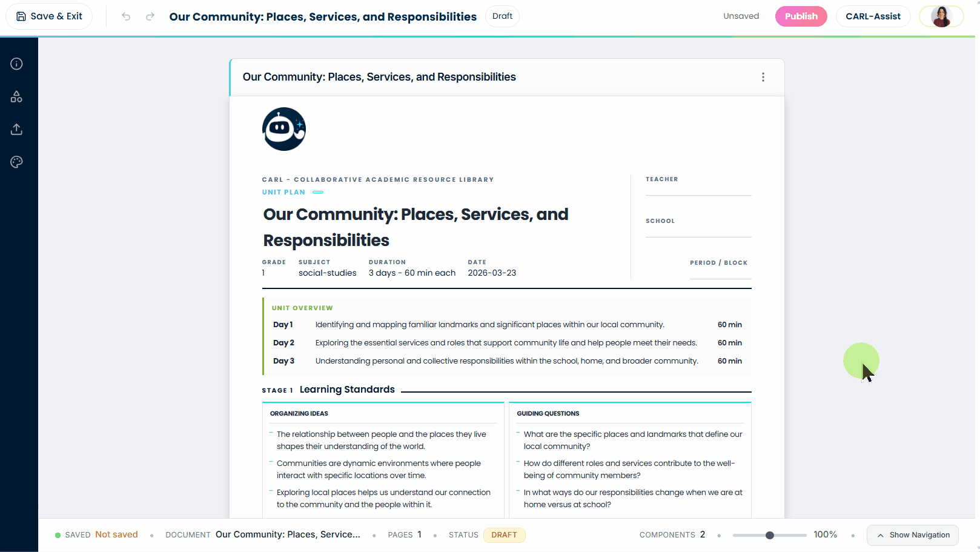
Task: Click the CARL robot logo image
Action: coord(283,129)
